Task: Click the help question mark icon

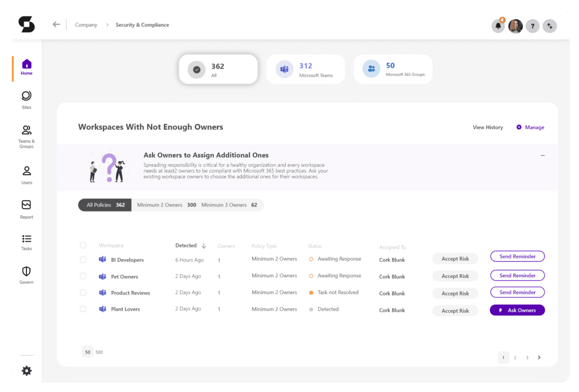Action: tap(532, 25)
